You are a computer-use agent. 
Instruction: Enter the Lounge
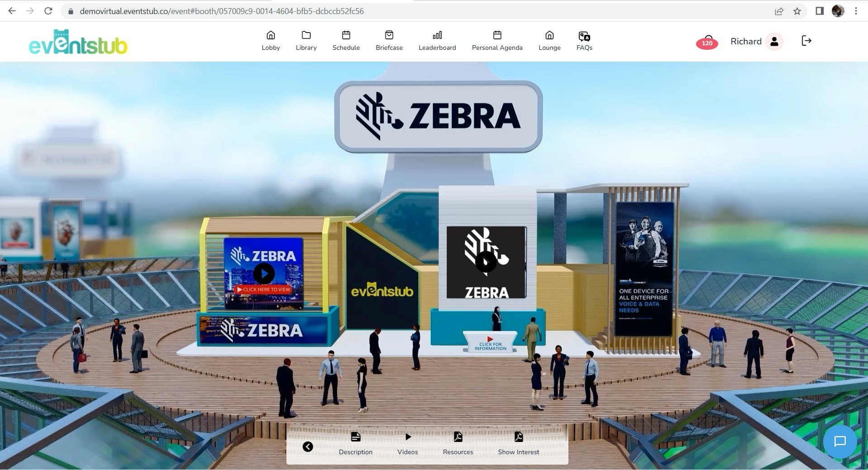(x=549, y=41)
